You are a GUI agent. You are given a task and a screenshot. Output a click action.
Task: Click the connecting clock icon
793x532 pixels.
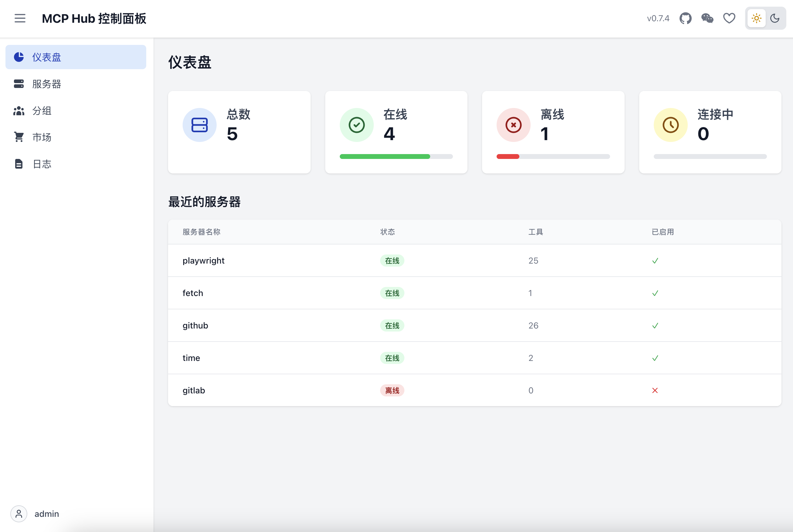670,125
